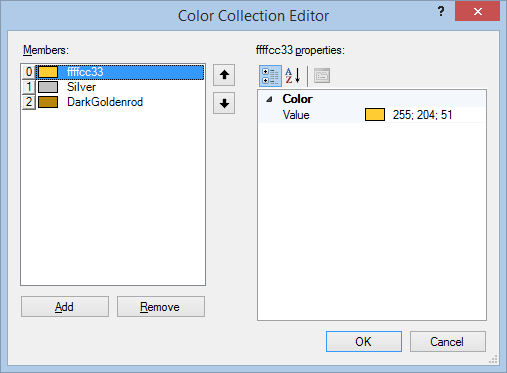Click the Color category header
The height and width of the screenshot is (373, 507).
coord(297,99)
